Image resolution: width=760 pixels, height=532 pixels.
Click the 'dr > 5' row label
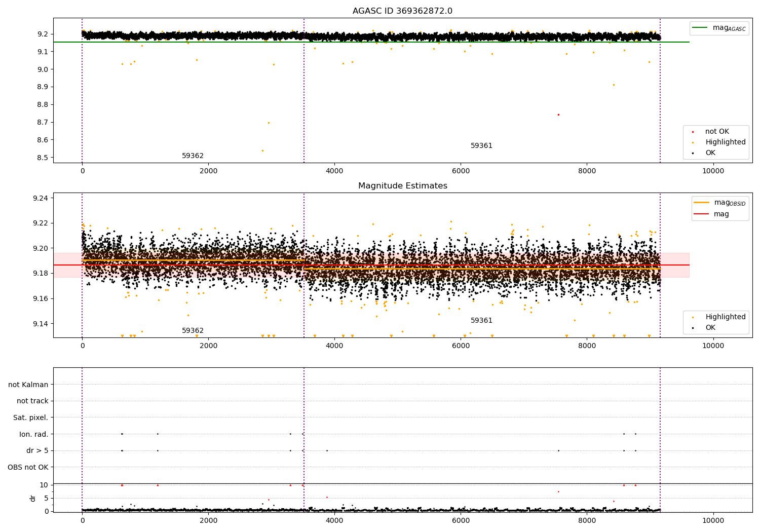pyautogui.click(x=37, y=451)
